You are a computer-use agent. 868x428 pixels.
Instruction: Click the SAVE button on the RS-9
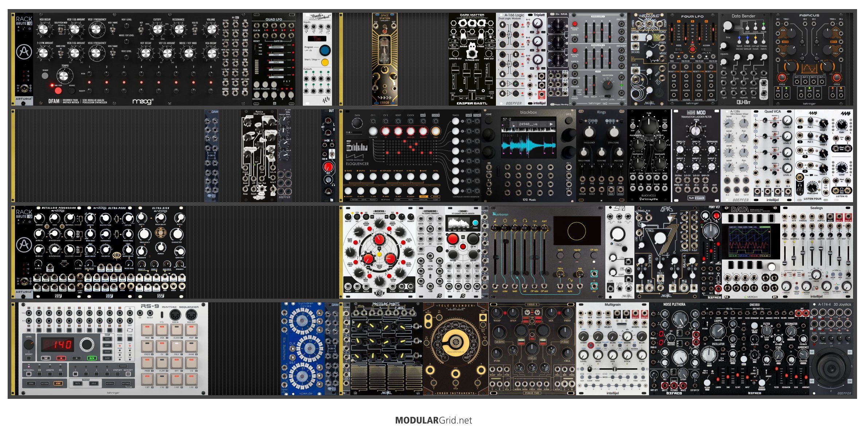pyautogui.click(x=107, y=339)
